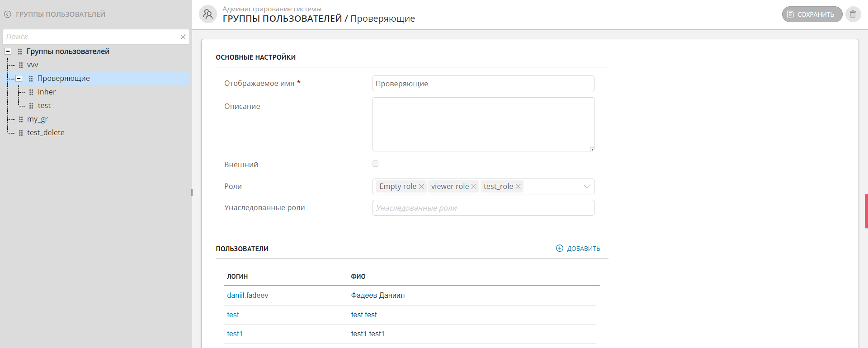This screenshot has height=348, width=868.
Task: Focus the Отображаемое имя input field
Action: pos(483,84)
